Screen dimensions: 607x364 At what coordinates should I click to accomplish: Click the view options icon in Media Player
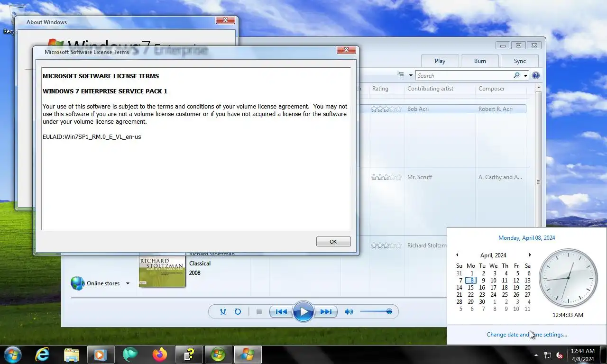point(401,75)
